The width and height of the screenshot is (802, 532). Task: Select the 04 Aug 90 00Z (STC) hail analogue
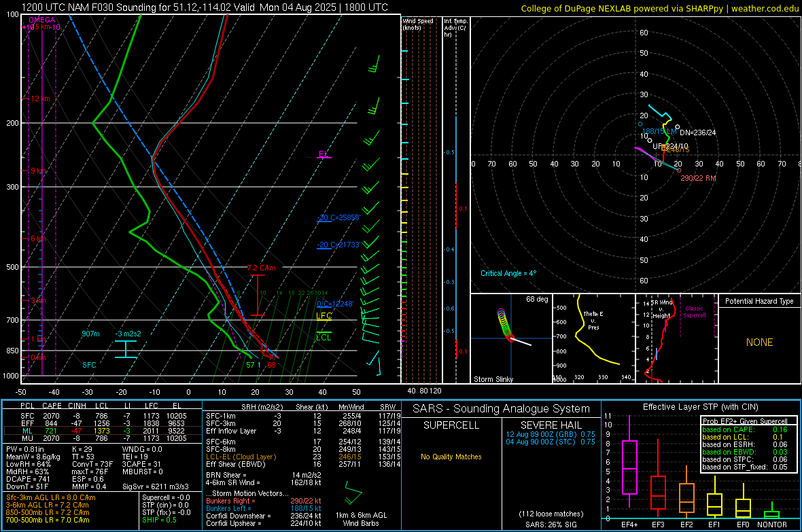pyautogui.click(x=551, y=442)
